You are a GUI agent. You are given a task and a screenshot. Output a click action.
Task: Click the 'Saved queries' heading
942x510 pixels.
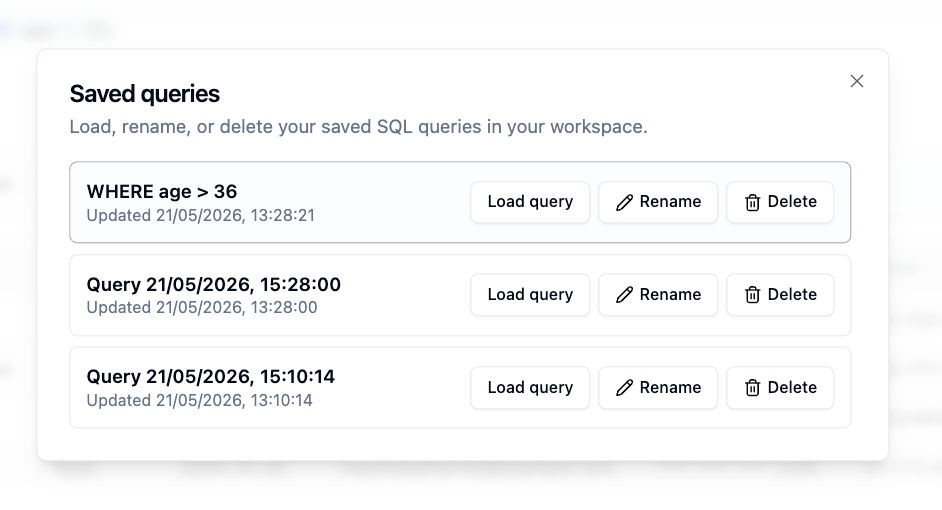pyautogui.click(x=145, y=94)
